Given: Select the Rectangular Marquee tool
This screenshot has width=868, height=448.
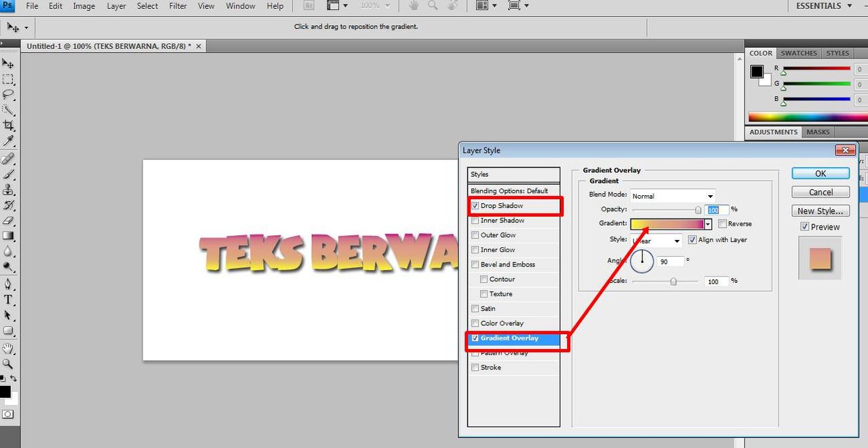Looking at the screenshot, I should pos(8,79).
